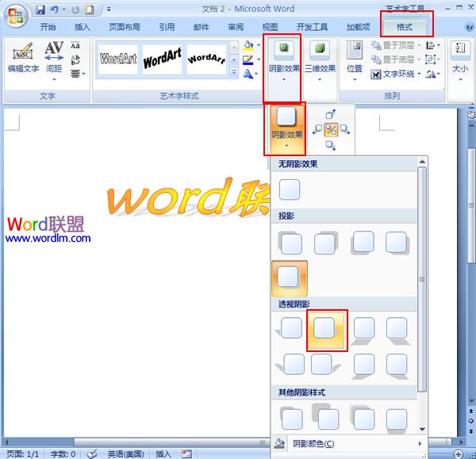Open the 编辑文字 edit text tool

click(23, 58)
